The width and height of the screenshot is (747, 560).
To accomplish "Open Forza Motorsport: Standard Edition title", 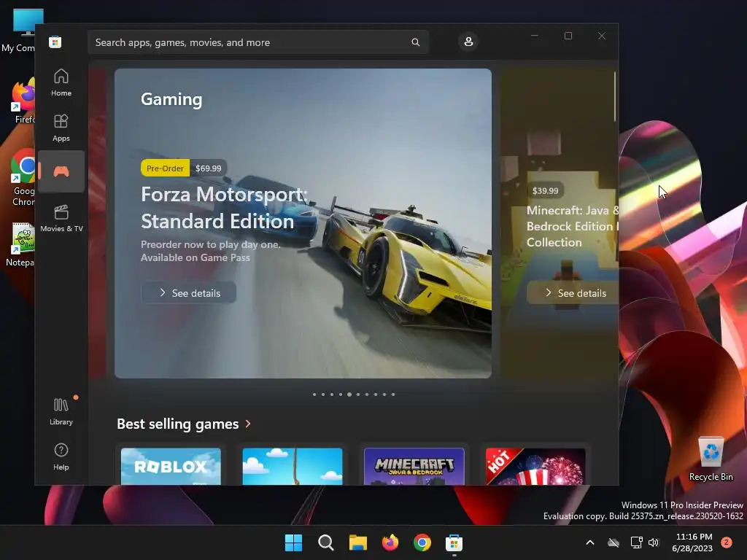I will tap(224, 208).
